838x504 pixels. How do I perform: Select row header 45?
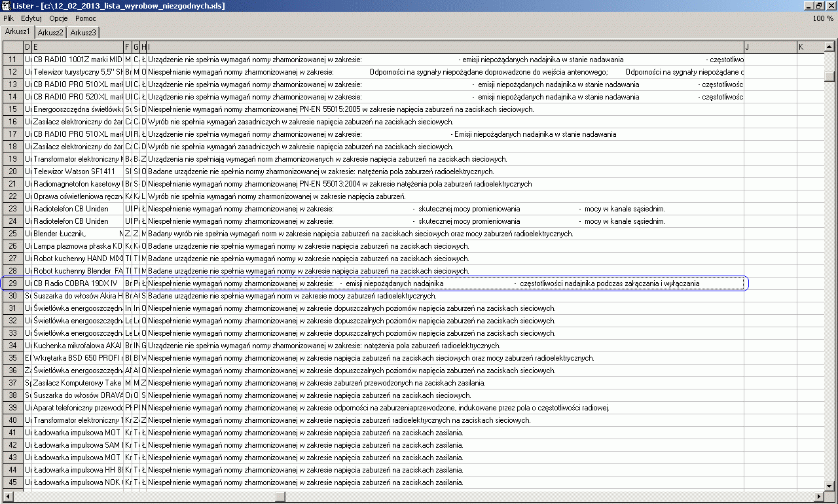coord(13,482)
